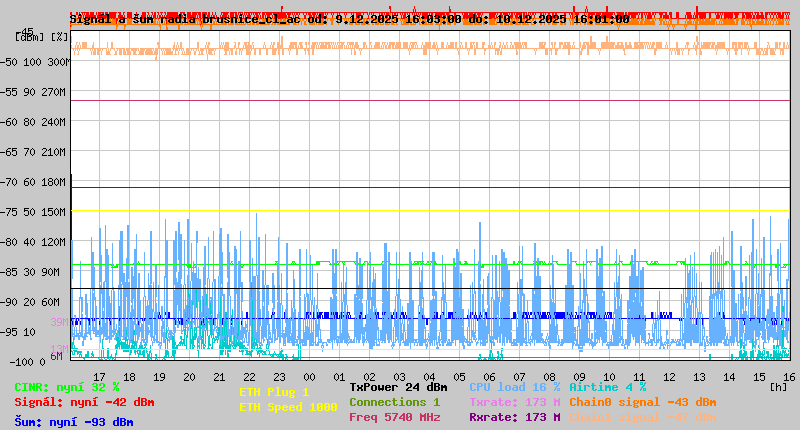Select the ETH Plug 1 legend text
This screenshot has height=430, width=800.
point(274,392)
